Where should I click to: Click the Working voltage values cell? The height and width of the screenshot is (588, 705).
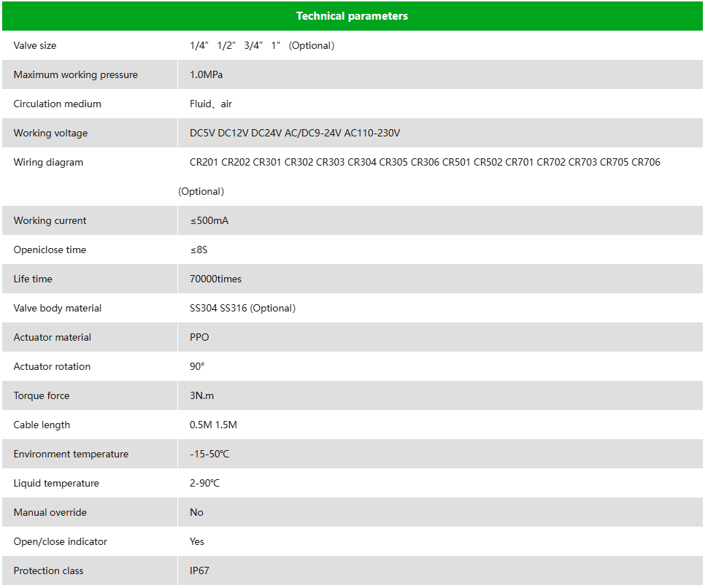(x=295, y=133)
